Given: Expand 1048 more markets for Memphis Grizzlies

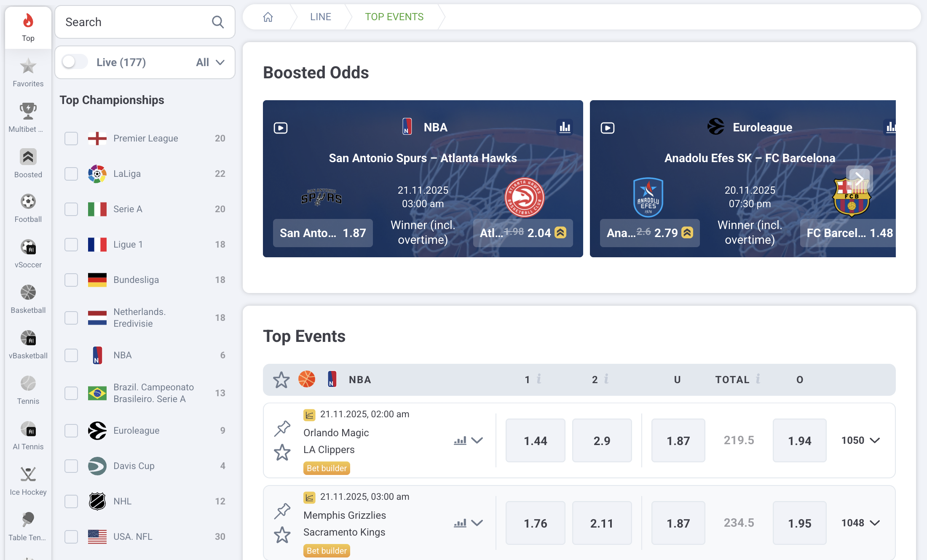Looking at the screenshot, I should pyautogui.click(x=860, y=523).
